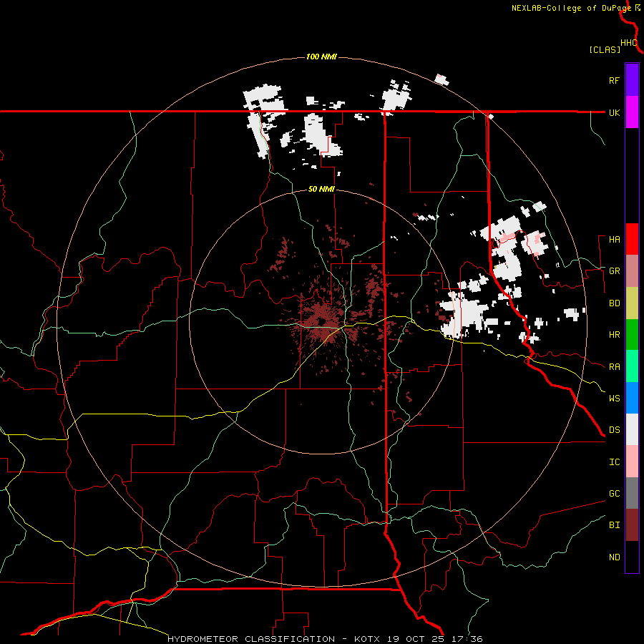
Task: Click the BD legend label
Action: (614, 303)
